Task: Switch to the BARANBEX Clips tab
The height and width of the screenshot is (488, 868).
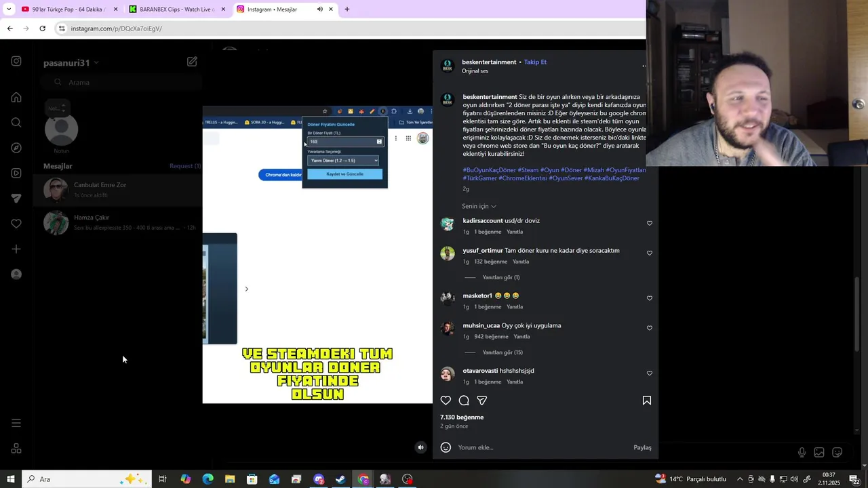Action: coord(178,9)
